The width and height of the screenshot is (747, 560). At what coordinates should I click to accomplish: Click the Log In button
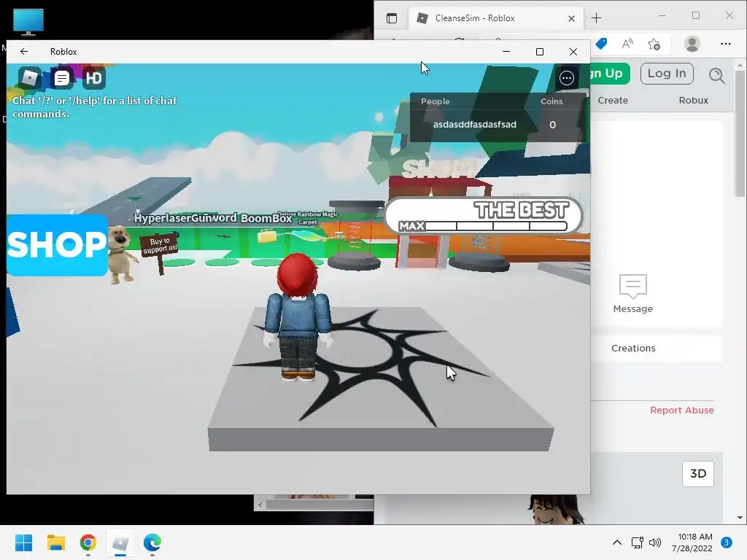667,74
